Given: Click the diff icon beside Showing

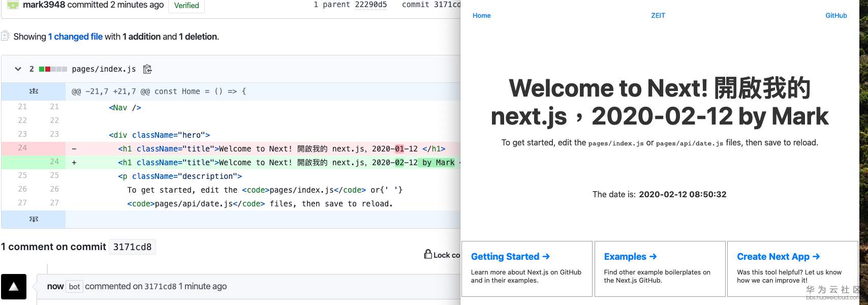Looking at the screenshot, I should pos(5,36).
